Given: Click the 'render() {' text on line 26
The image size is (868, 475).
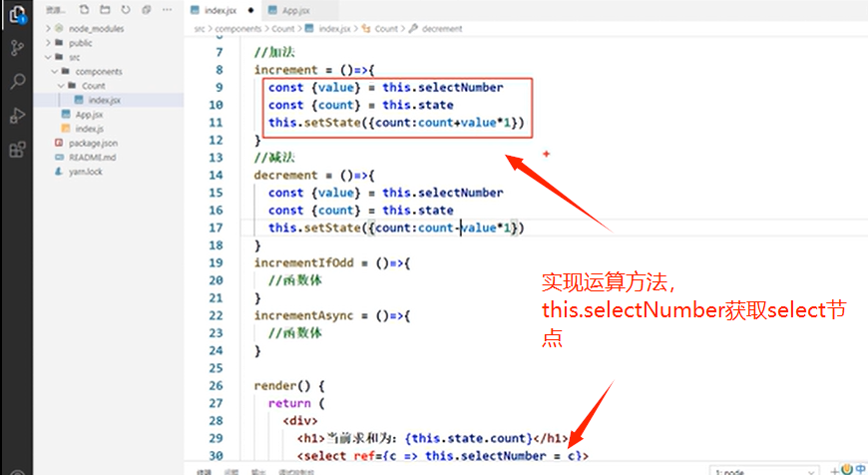Looking at the screenshot, I should pyautogui.click(x=289, y=385).
